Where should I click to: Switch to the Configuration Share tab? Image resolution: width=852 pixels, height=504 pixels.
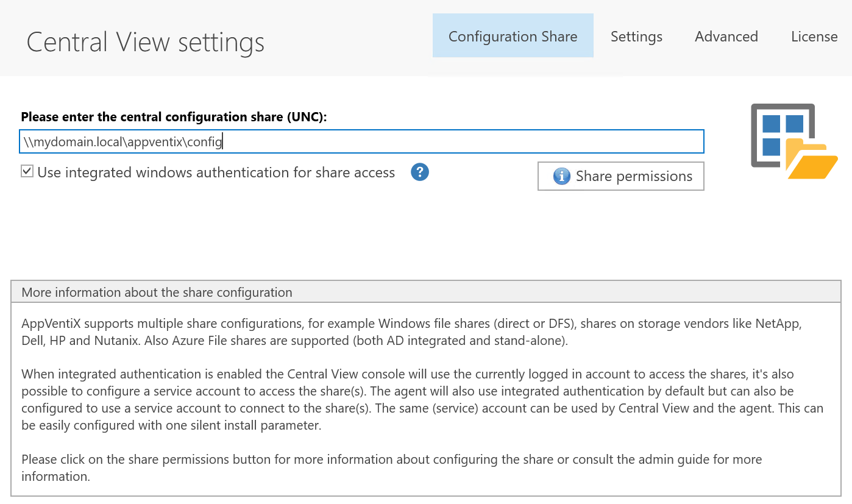click(x=513, y=36)
